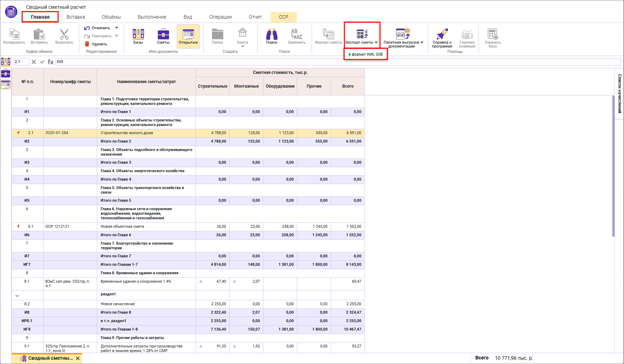Click the Удалить trash icon
This screenshot has height=364, width=624.
[x=87, y=44]
